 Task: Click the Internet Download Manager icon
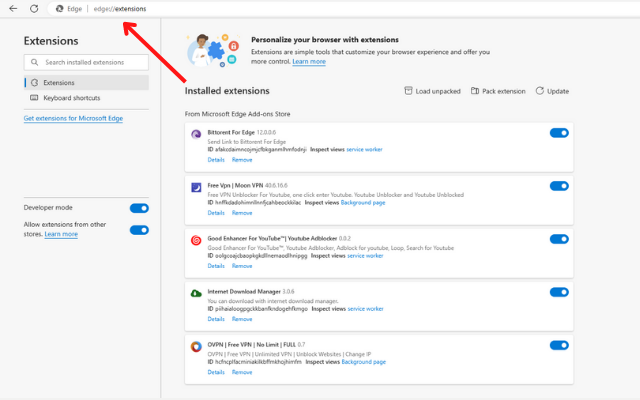coord(196,293)
